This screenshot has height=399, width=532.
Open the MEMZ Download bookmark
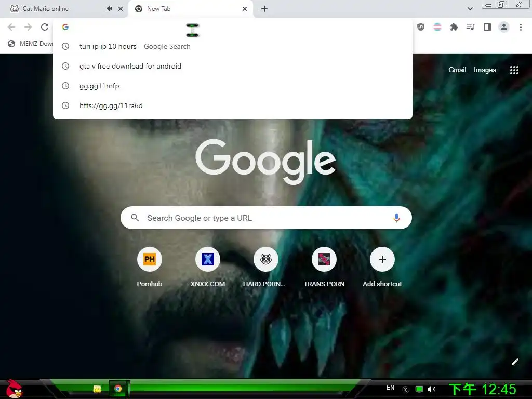[x=31, y=44]
